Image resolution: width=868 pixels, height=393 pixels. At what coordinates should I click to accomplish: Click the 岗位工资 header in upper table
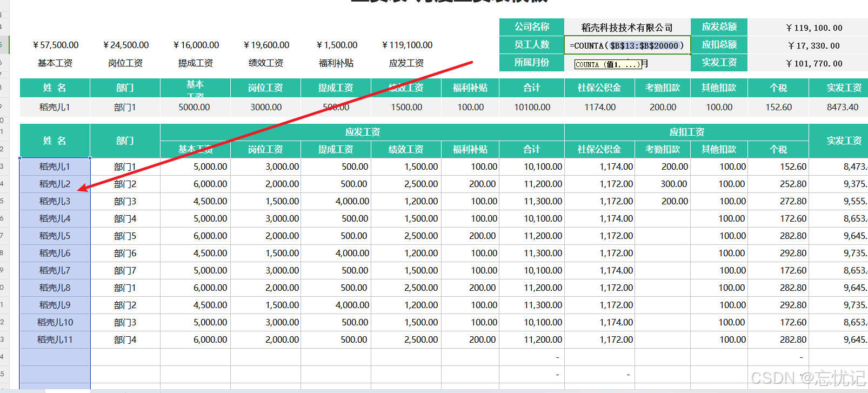point(265,88)
